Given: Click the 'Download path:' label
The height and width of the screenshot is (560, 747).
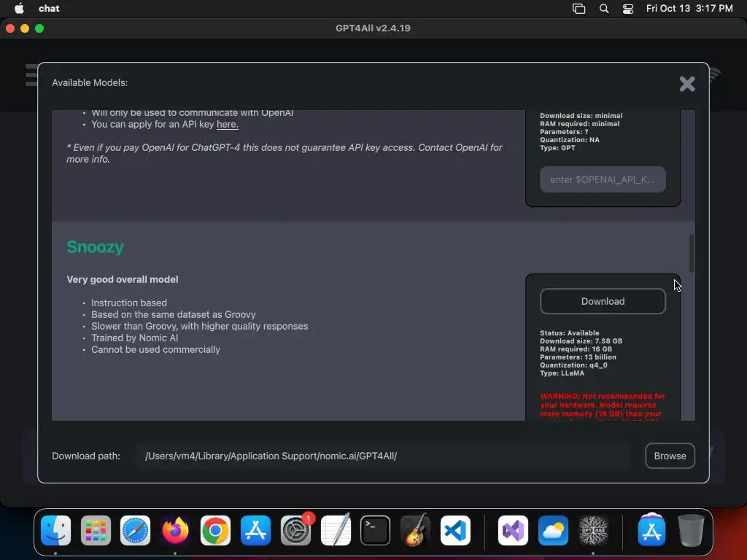Looking at the screenshot, I should tap(86, 456).
